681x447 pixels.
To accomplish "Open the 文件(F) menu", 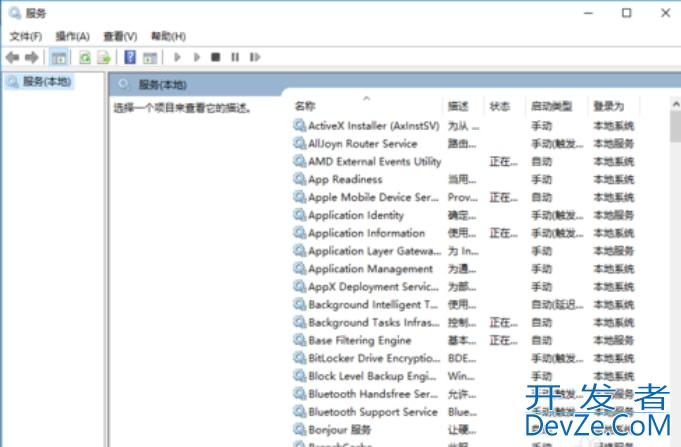I will [x=26, y=36].
